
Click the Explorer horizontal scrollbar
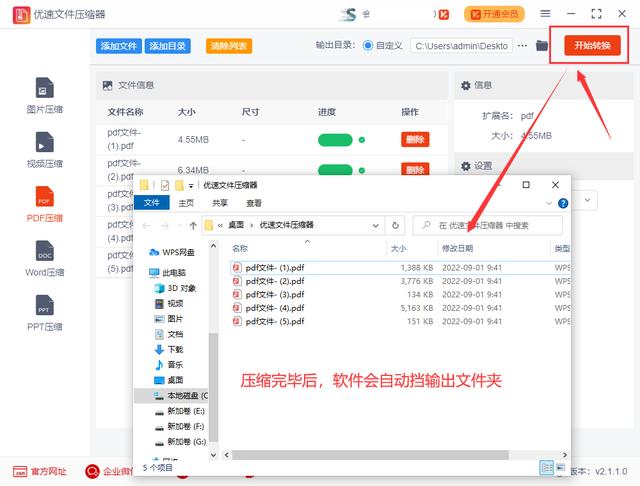pos(370,455)
